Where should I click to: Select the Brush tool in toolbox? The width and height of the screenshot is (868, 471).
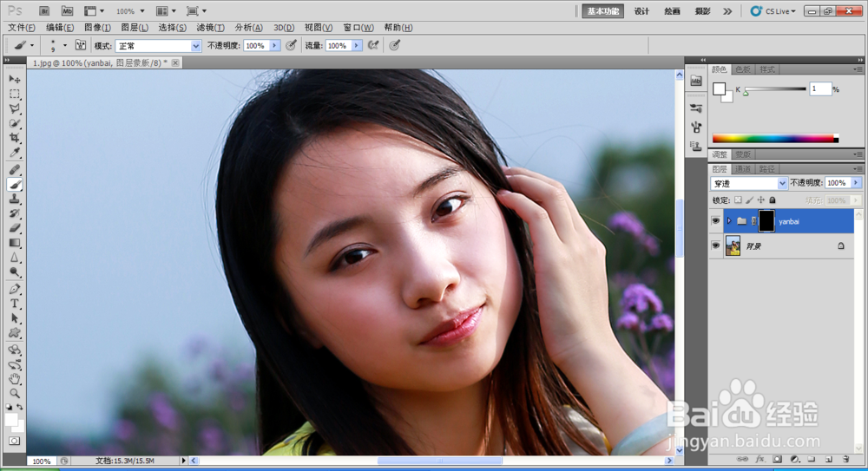point(15,184)
